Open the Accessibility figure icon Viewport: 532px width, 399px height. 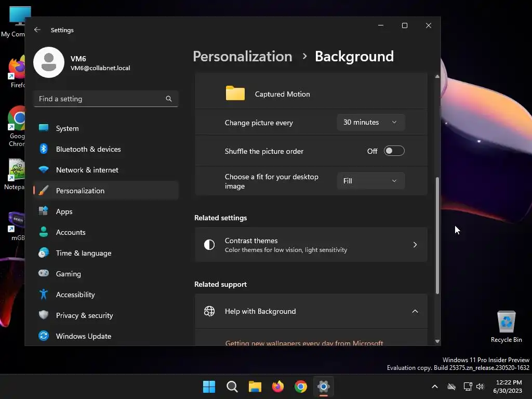pos(44,294)
